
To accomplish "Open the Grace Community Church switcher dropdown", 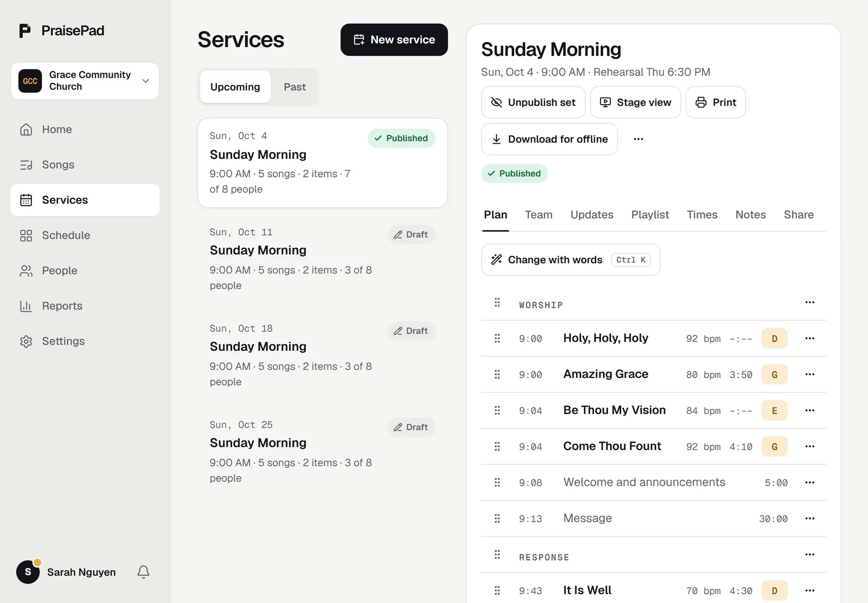I will click(85, 81).
